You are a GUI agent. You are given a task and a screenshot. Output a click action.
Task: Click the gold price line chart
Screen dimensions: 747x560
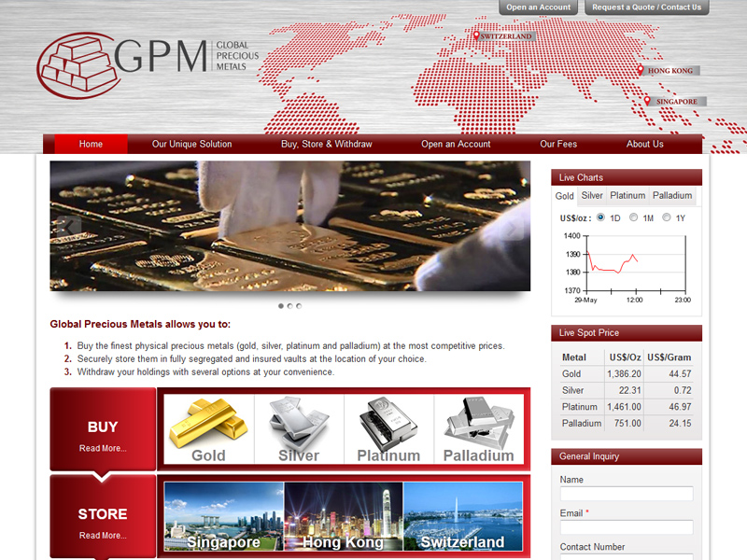tap(627, 268)
